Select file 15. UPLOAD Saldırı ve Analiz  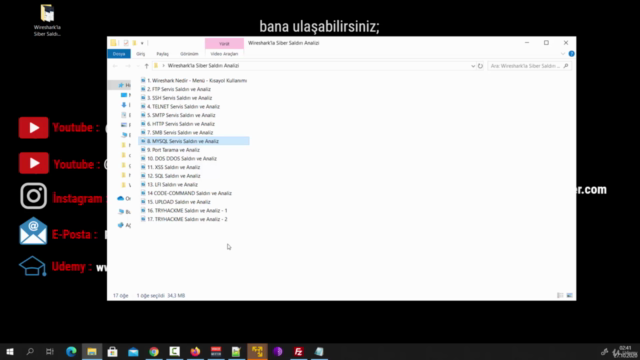tap(176, 202)
